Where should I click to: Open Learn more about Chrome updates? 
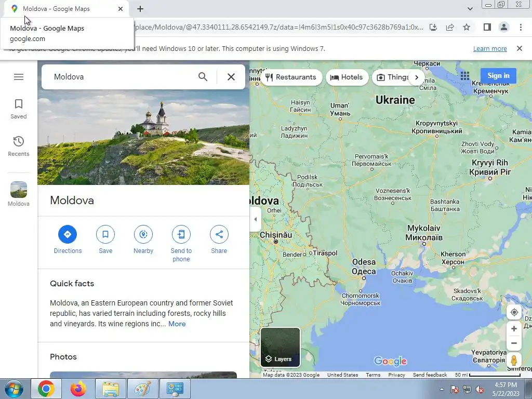point(490,48)
